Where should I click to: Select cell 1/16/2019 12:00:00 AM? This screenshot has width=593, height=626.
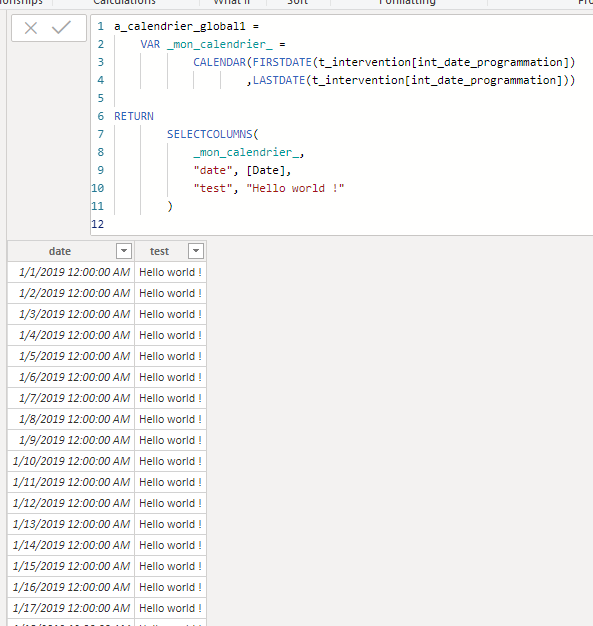coord(71,587)
